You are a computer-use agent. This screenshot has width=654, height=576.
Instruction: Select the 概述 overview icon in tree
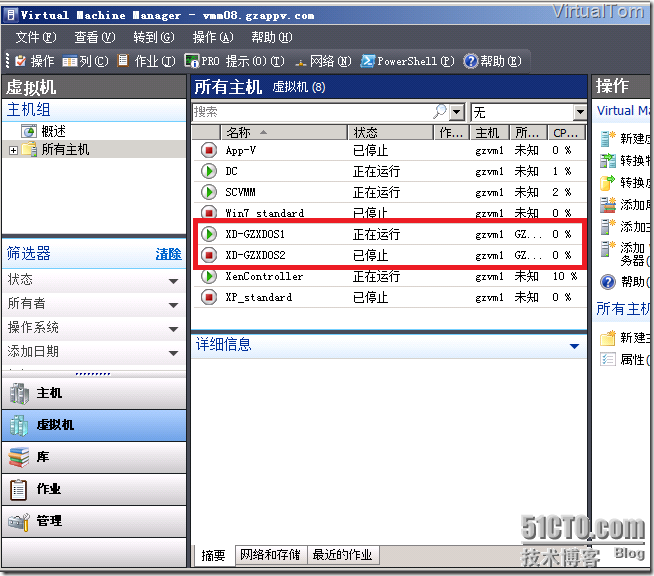(x=29, y=131)
